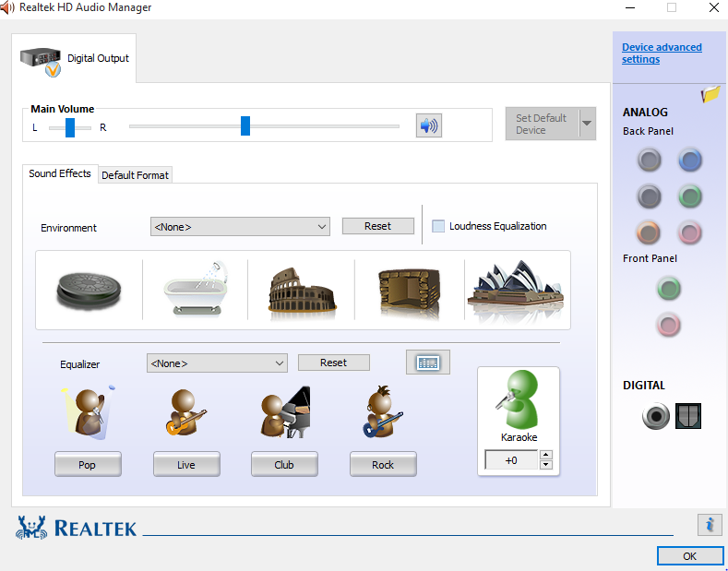Click the Rock guitarist equalizer figure

tap(383, 411)
